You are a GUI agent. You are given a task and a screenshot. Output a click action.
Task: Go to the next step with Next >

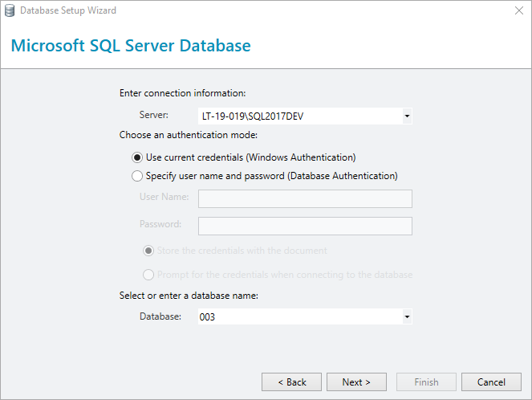pyautogui.click(x=356, y=382)
